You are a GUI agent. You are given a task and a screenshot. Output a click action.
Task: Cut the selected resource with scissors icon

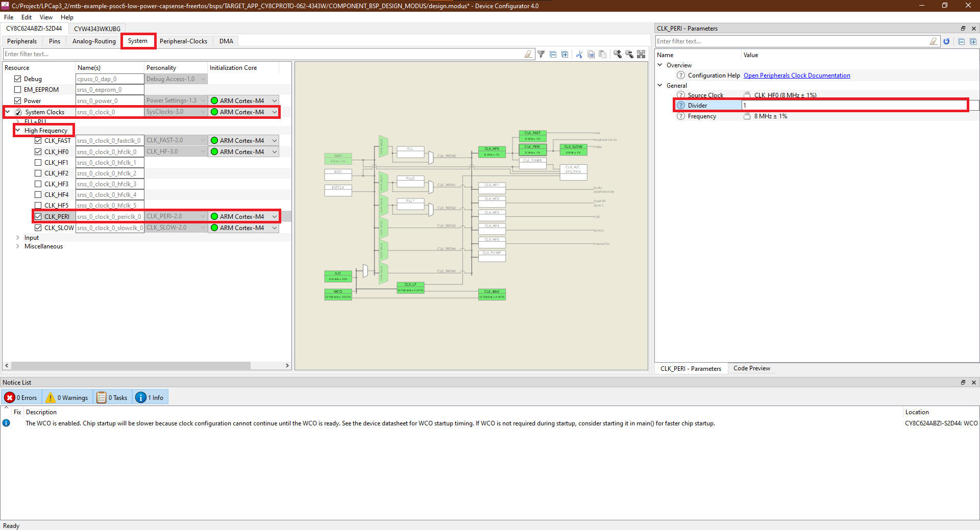coord(579,54)
